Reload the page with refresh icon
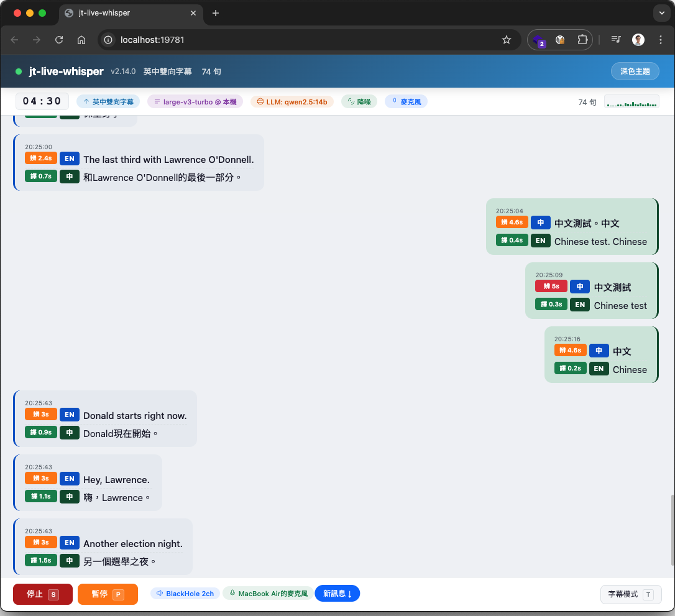This screenshot has height=616, width=675. (x=59, y=40)
